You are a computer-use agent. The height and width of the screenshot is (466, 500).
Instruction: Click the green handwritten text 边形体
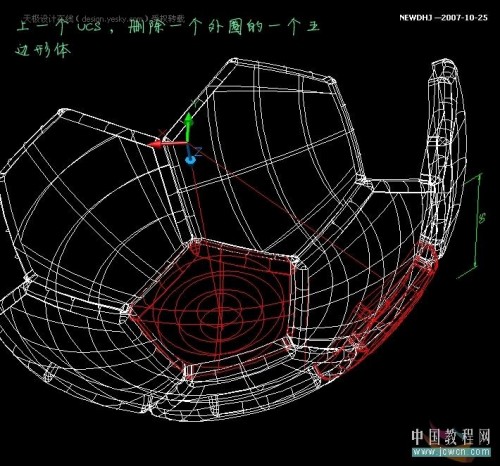[43, 51]
